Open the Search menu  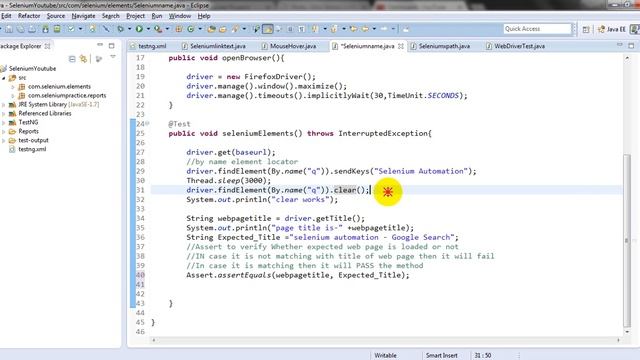tap(111, 16)
